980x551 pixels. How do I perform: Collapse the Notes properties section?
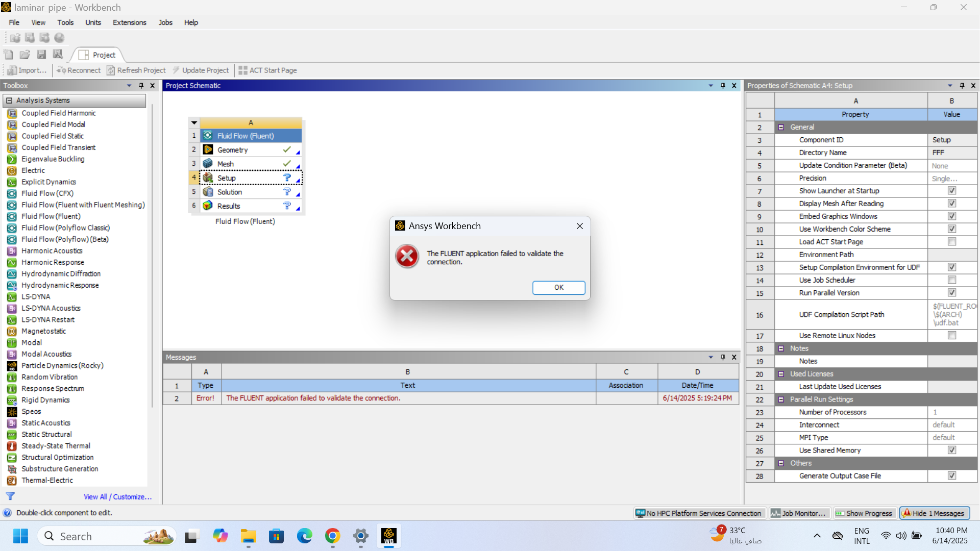pos(781,348)
